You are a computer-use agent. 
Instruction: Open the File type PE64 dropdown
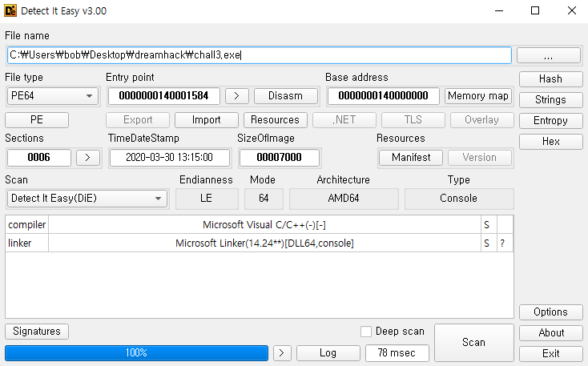click(x=53, y=96)
